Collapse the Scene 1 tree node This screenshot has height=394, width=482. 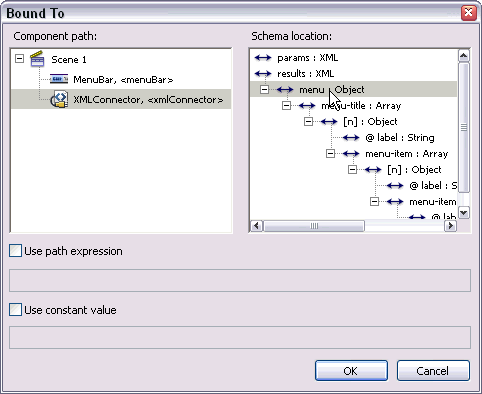click(20, 59)
